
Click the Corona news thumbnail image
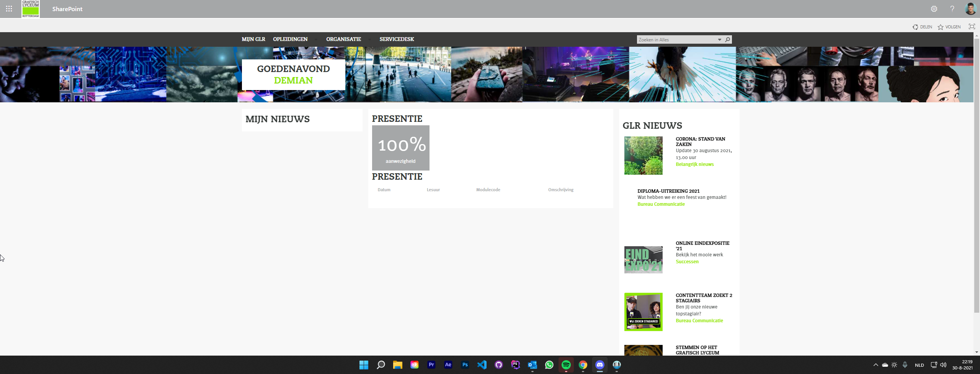643,156
